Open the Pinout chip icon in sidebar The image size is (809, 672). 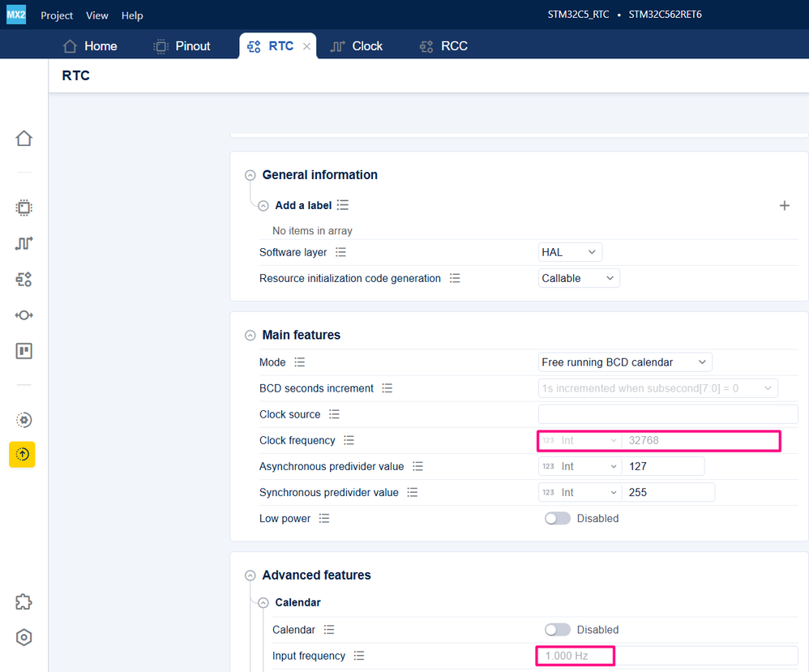pos(24,208)
